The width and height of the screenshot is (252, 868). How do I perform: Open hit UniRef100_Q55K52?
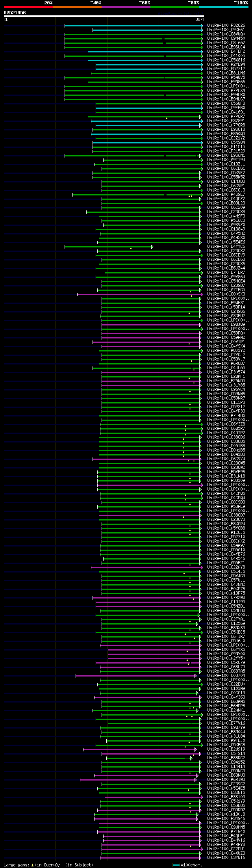pos(226,177)
